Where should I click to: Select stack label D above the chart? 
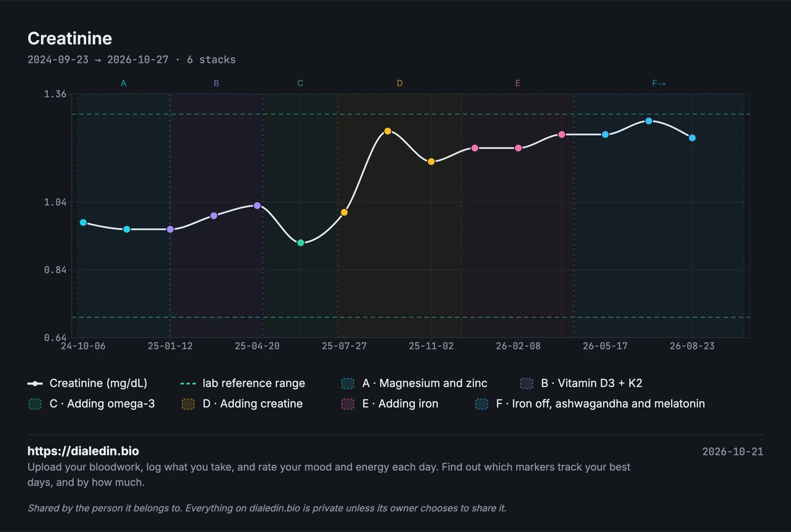point(399,83)
